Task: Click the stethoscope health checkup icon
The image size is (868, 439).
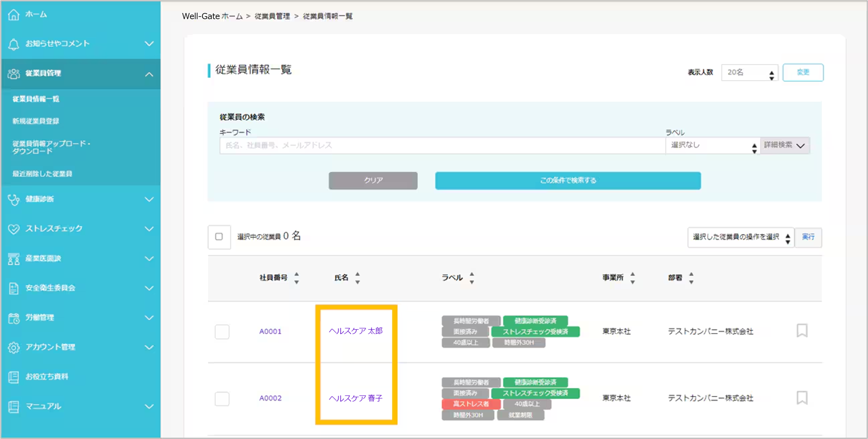Action: click(x=13, y=199)
